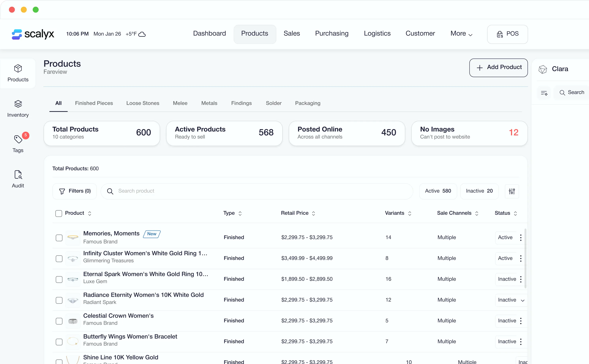
Task: Open the No Images 12 card
Action: (469, 133)
